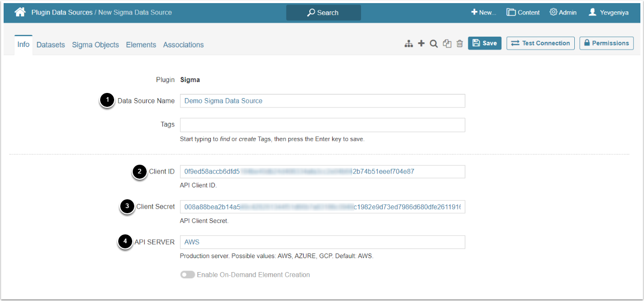Switch to the Datasets tab
The width and height of the screenshot is (644, 301).
[51, 45]
